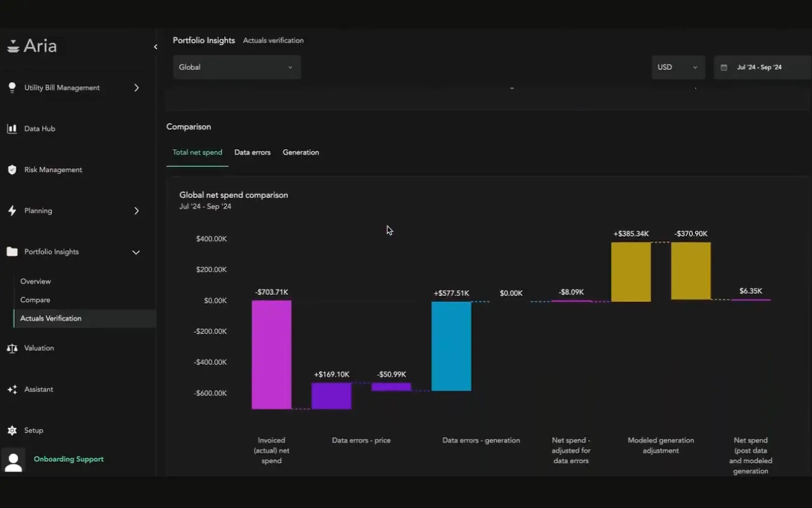Viewport: 812px width, 508px height.
Task: Switch to the Generation tab
Action: pyautogui.click(x=300, y=152)
